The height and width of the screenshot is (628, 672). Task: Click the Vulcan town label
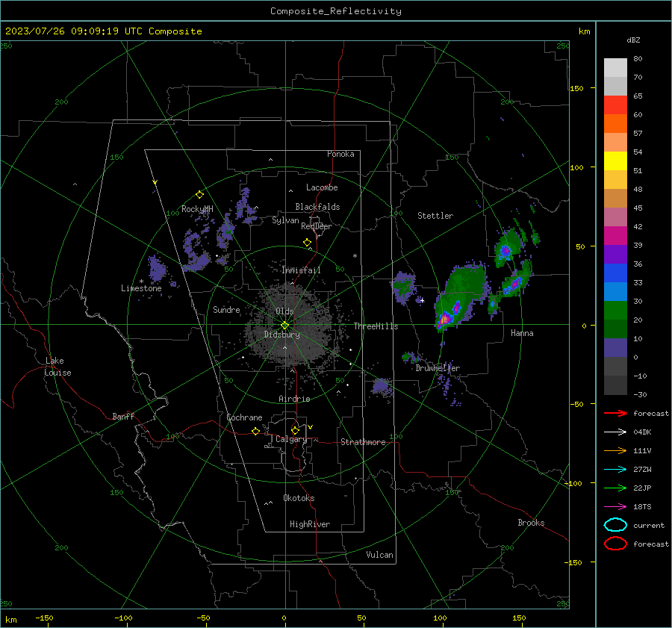[379, 555]
